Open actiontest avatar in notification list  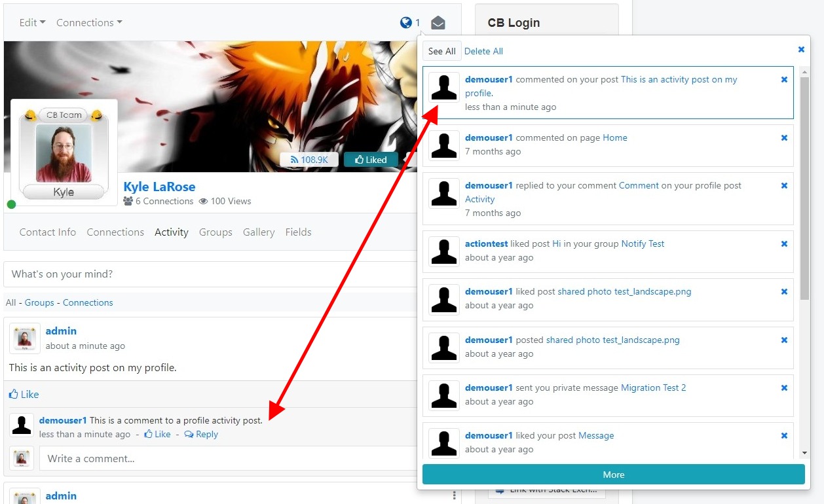tap(444, 251)
